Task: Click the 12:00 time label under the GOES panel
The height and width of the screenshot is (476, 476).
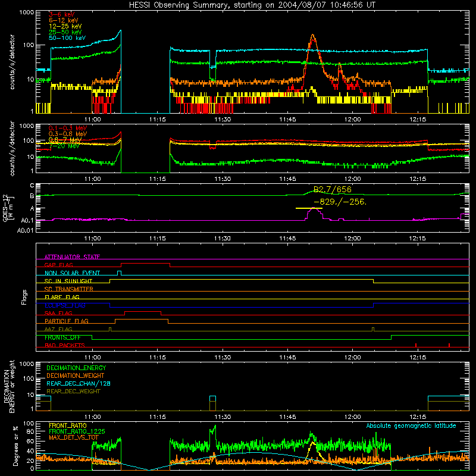Action: (352, 239)
